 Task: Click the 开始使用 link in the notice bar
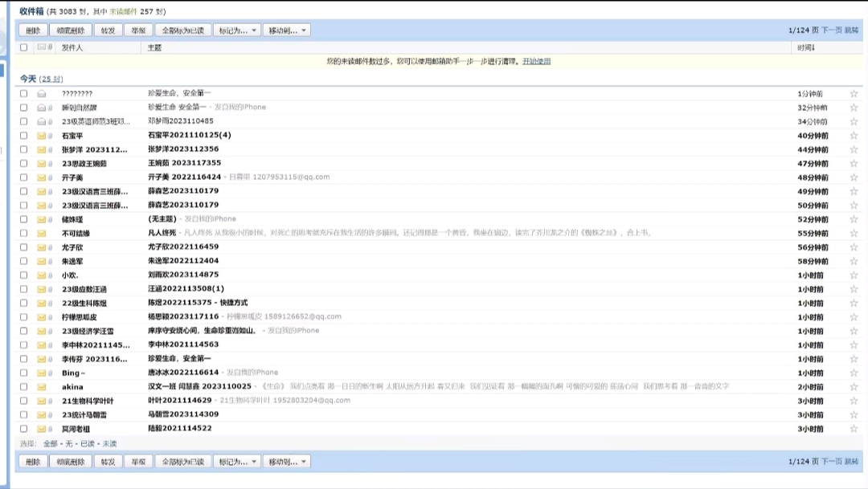[x=536, y=62]
